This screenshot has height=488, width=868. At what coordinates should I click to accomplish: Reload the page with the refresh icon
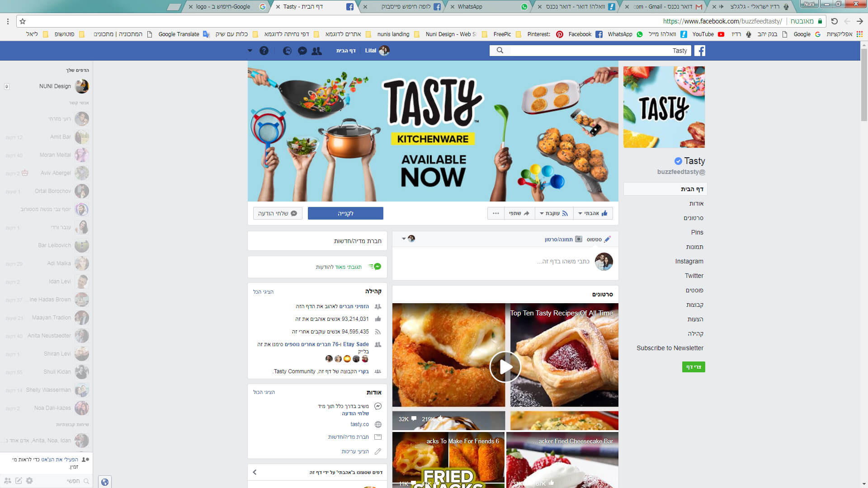click(835, 21)
